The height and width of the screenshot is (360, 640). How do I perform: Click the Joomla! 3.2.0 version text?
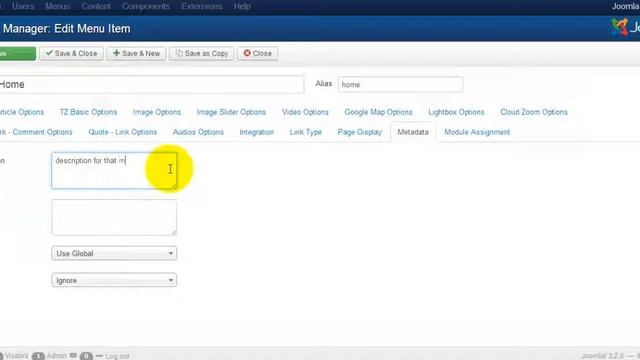pyautogui.click(x=602, y=356)
